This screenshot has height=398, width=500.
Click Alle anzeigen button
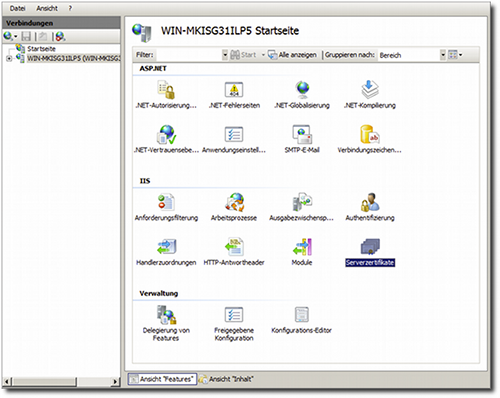[292, 55]
